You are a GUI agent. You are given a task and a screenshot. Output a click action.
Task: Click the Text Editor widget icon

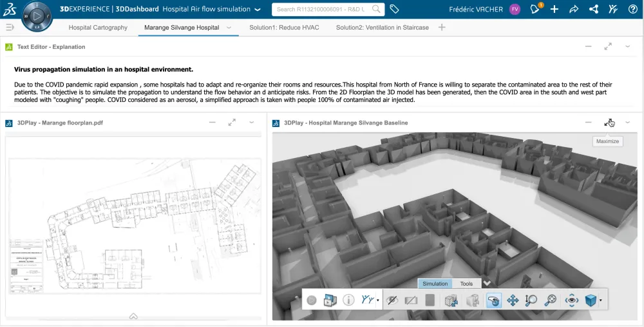(8, 47)
